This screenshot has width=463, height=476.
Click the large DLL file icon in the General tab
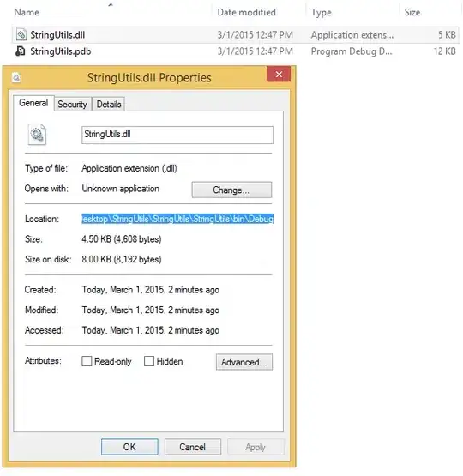point(37,134)
